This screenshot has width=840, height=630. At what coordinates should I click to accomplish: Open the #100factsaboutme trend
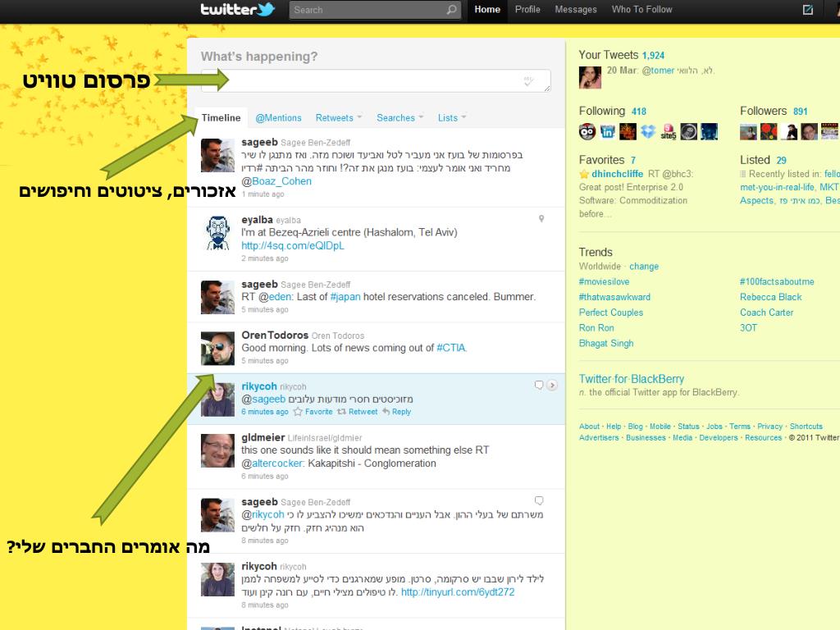point(777,282)
